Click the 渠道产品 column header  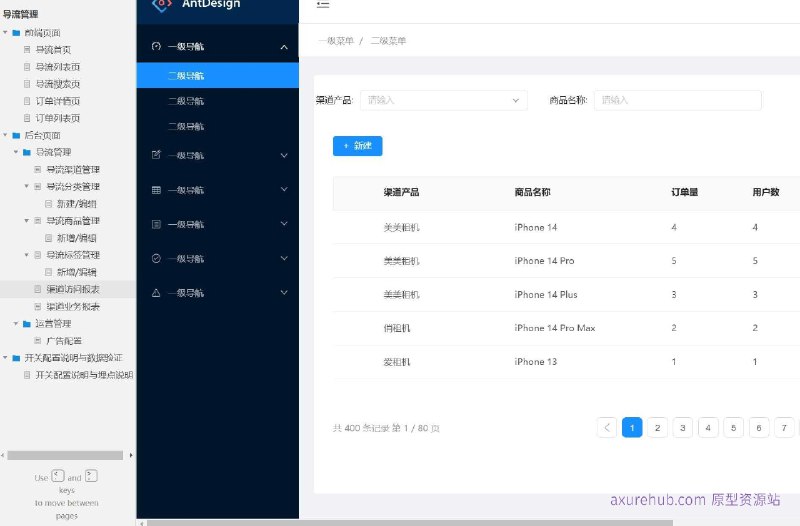pyautogui.click(x=401, y=192)
